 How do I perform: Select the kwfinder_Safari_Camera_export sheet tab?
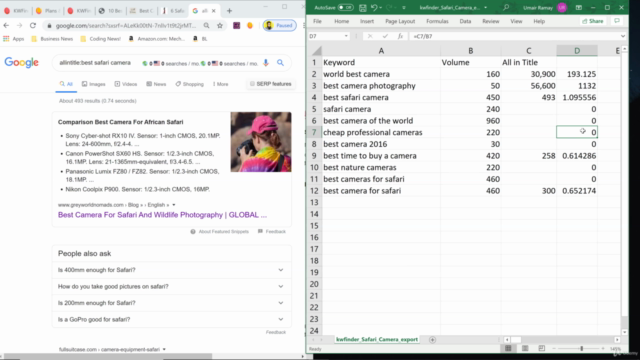tap(376, 340)
